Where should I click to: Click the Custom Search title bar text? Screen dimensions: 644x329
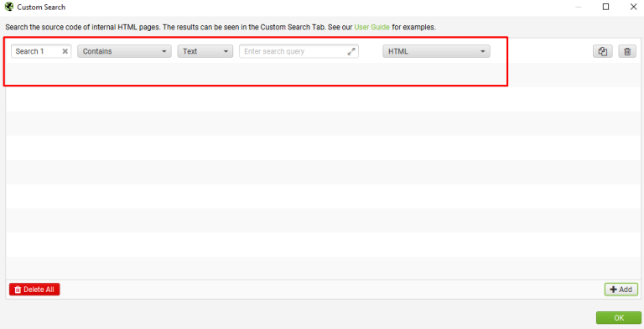coord(41,7)
